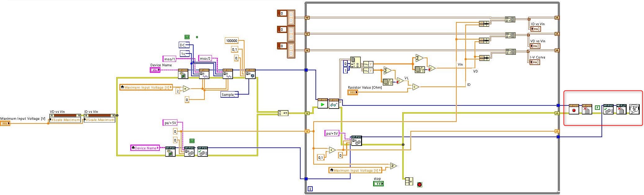Click the WF-MSO timing configuration node wired to 100000
The height and width of the screenshot is (195, 644).
tap(250, 74)
